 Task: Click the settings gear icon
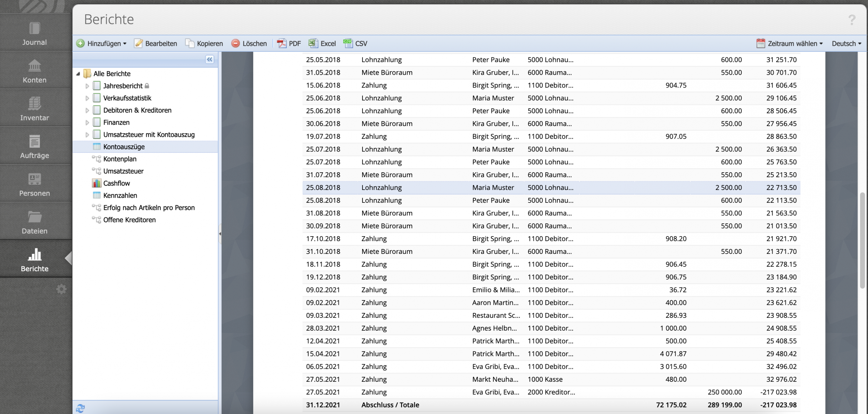[x=61, y=289]
